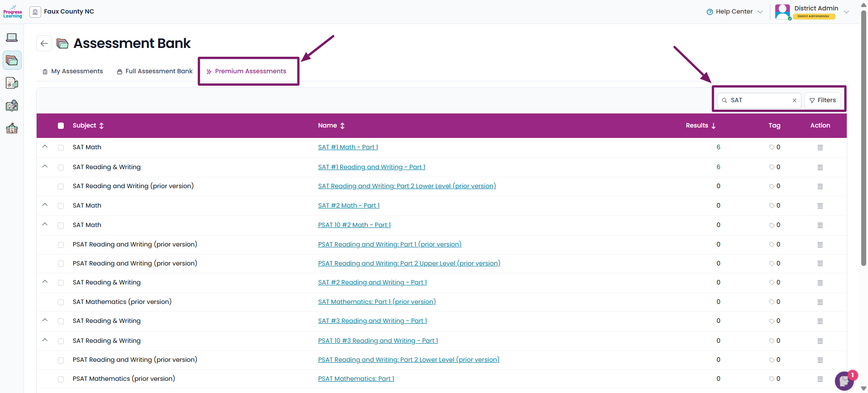The image size is (868, 393).
Task: Toggle the select-all checkbox in table header
Action: click(61, 126)
